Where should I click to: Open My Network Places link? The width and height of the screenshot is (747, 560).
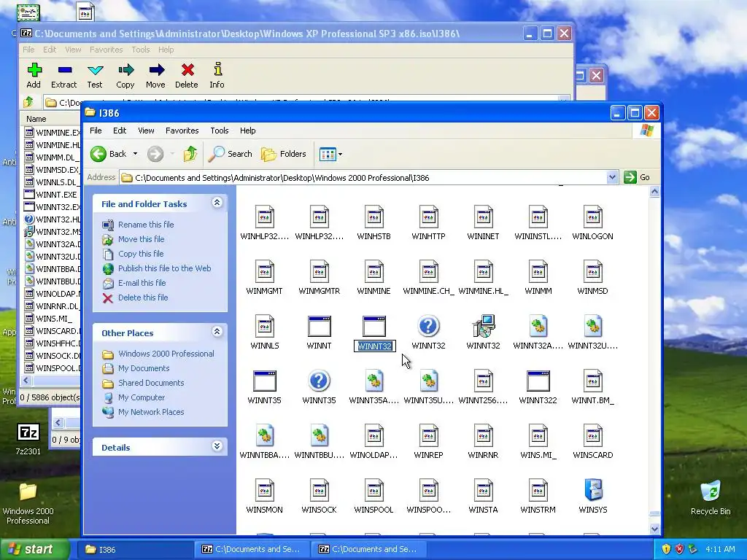click(x=150, y=412)
